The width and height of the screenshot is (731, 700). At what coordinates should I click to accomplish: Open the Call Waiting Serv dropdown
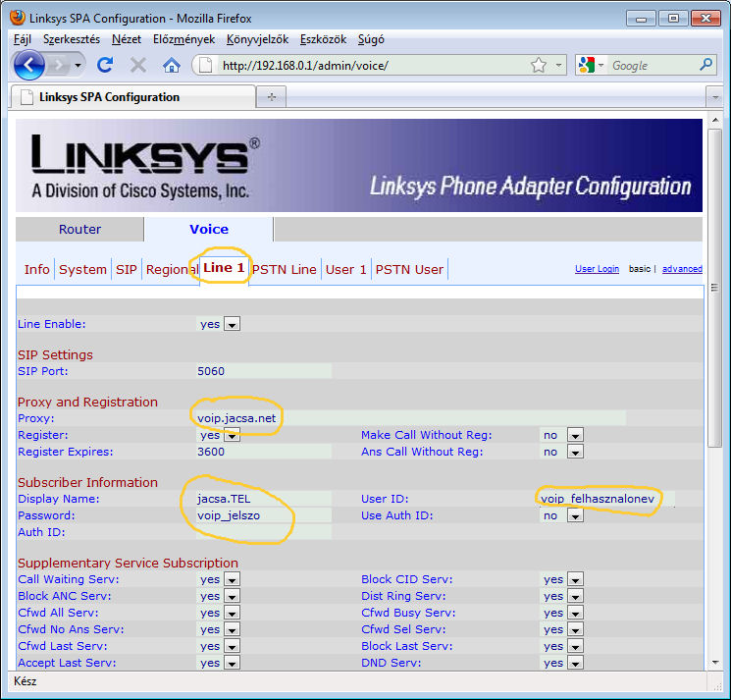coord(232,579)
